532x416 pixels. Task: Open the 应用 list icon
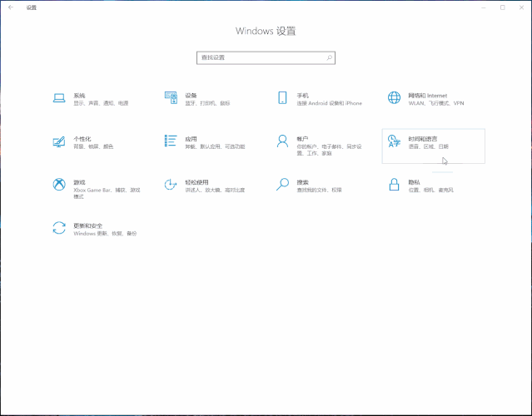171,141
